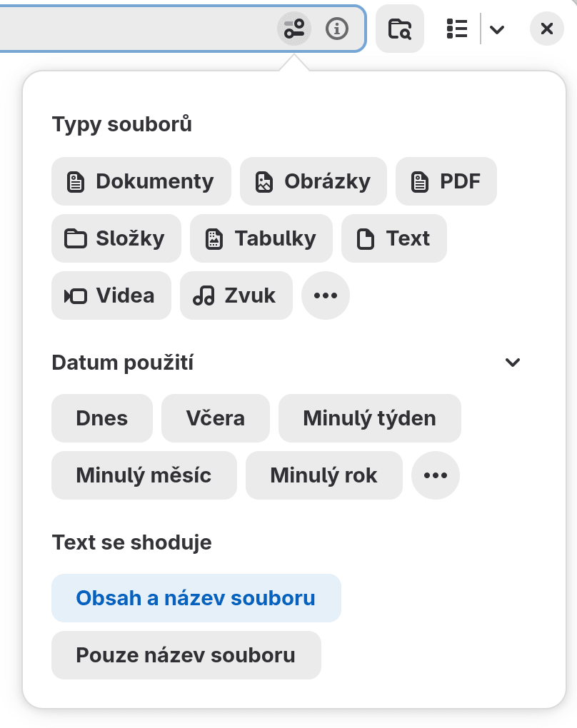Expand the Datum použití chevron
This screenshot has width=577, height=728.
click(x=513, y=363)
